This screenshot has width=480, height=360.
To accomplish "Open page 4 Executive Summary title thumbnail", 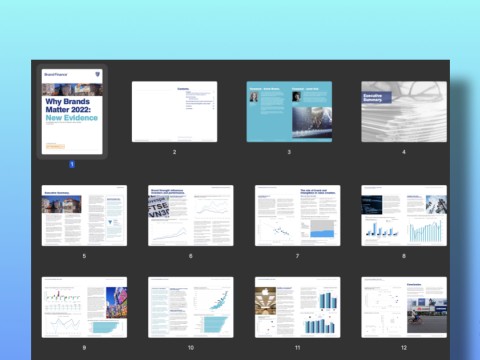I will coord(404,112).
